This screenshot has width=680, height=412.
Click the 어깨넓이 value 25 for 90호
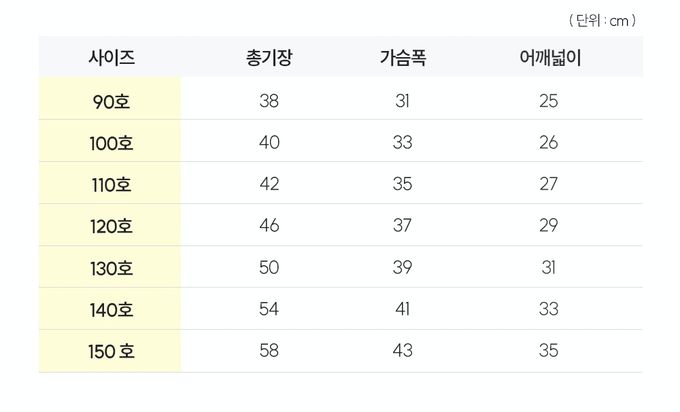548,101
